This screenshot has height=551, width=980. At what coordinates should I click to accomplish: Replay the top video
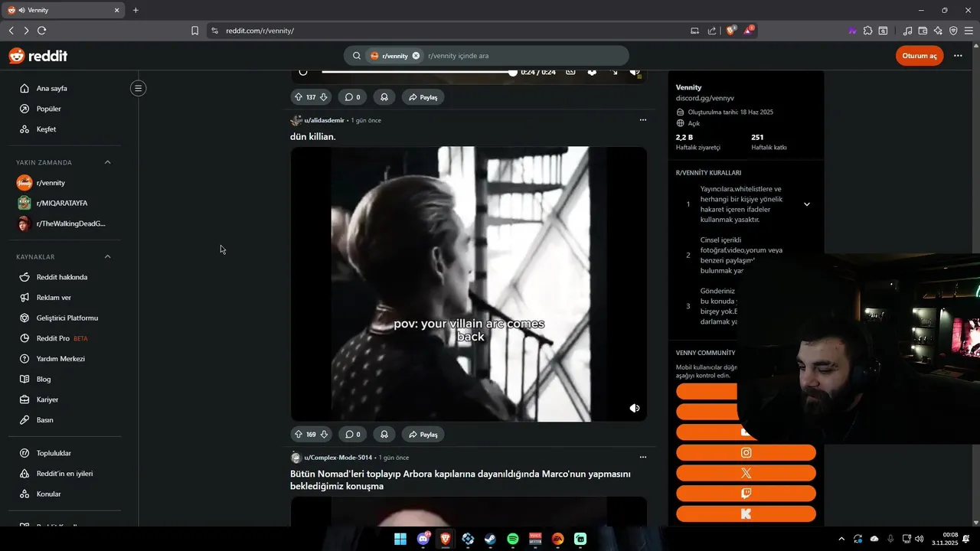tap(303, 72)
